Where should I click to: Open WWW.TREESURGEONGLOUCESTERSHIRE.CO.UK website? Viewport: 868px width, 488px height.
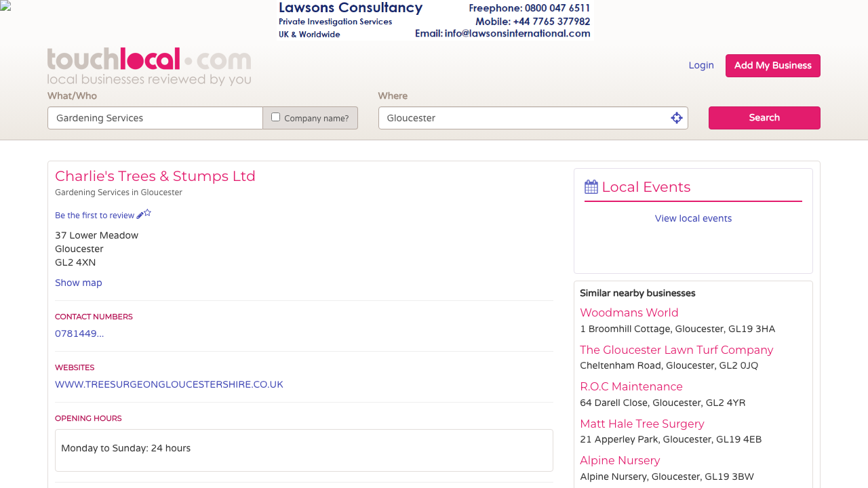[x=169, y=384]
